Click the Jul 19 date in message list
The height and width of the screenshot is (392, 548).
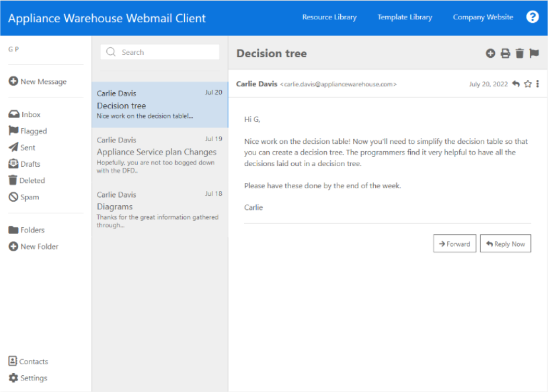click(x=213, y=139)
